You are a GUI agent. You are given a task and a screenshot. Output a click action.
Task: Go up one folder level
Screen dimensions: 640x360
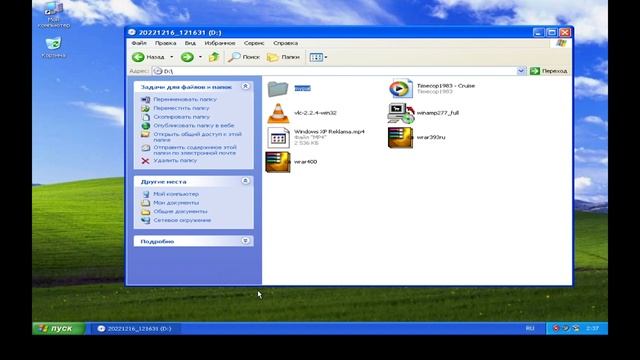[214, 57]
